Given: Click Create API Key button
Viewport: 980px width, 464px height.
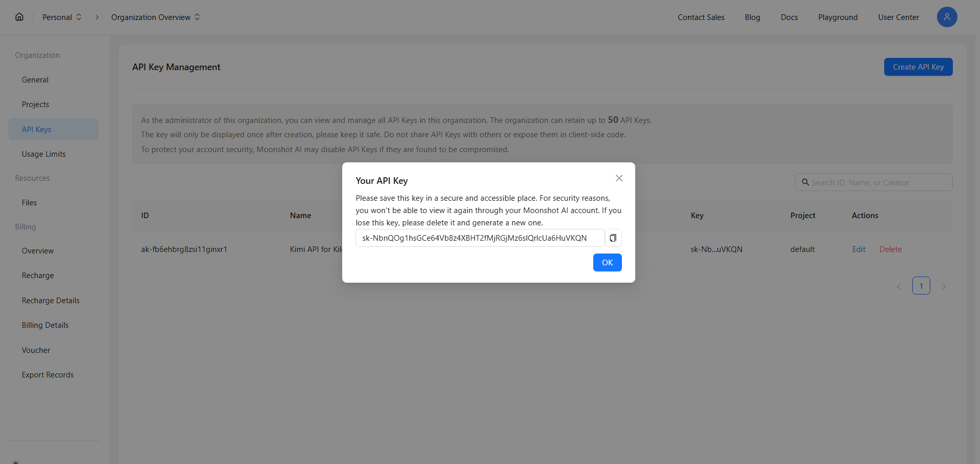Looking at the screenshot, I should [x=918, y=67].
